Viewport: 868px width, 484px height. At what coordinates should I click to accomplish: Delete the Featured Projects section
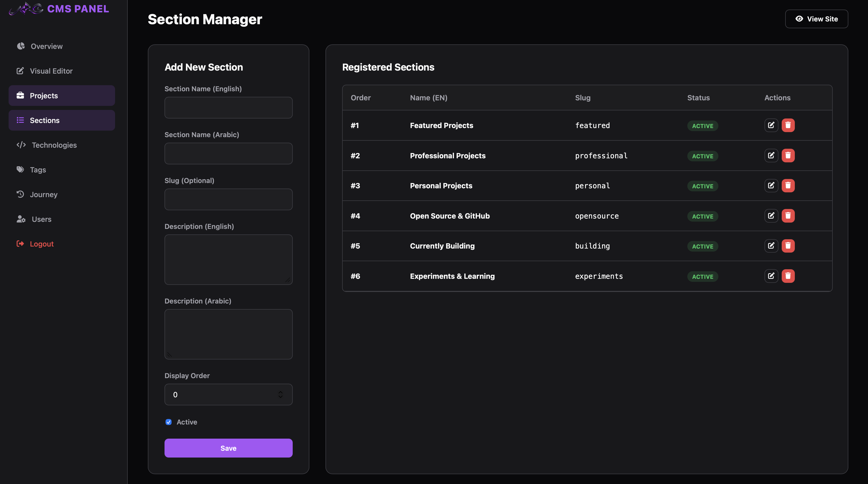pyautogui.click(x=788, y=125)
